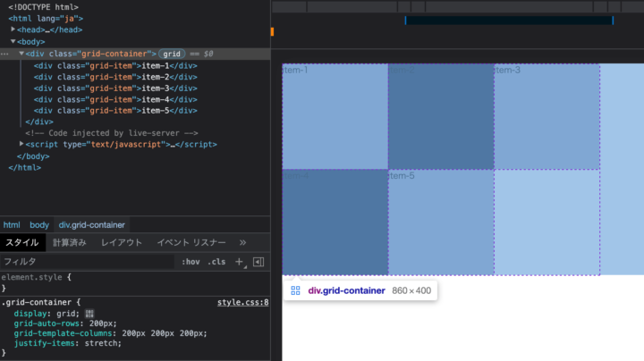Click the フィルタ filter input field

coord(87,262)
